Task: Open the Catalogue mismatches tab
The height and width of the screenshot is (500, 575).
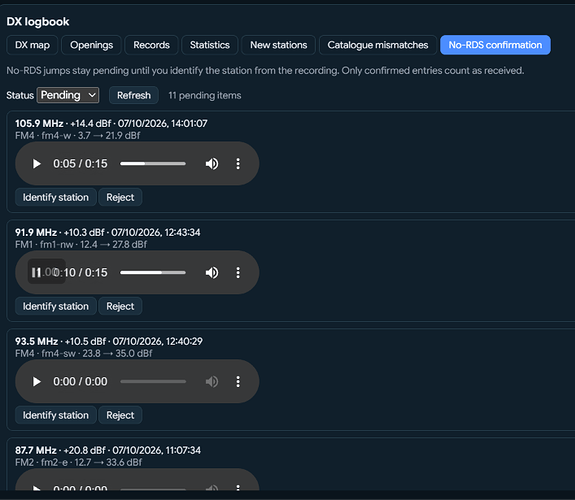Action: pos(378,45)
